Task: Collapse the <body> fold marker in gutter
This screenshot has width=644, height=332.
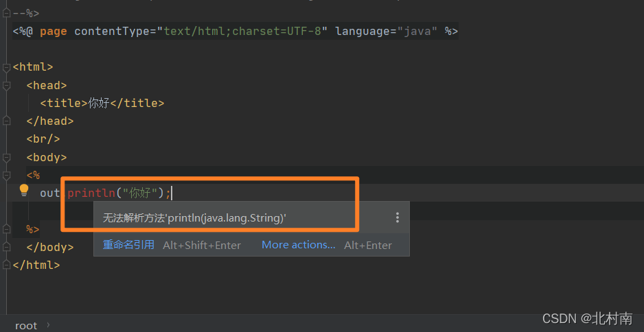Action: 6,157
